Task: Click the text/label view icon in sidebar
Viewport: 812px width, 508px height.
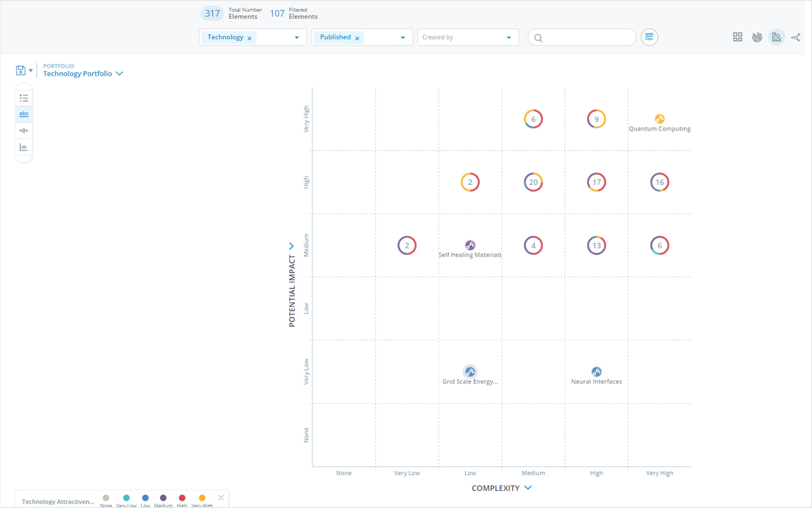Action: tap(25, 113)
